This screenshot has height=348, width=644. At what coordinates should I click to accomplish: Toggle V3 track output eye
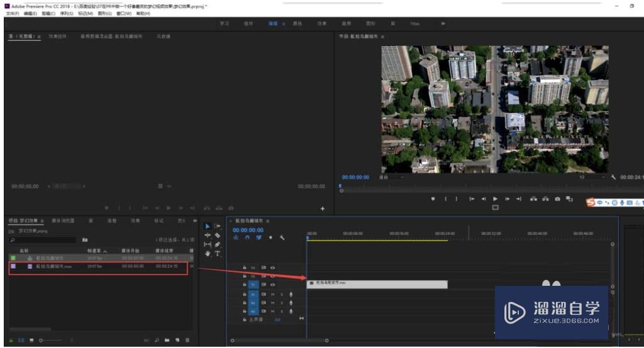272,268
